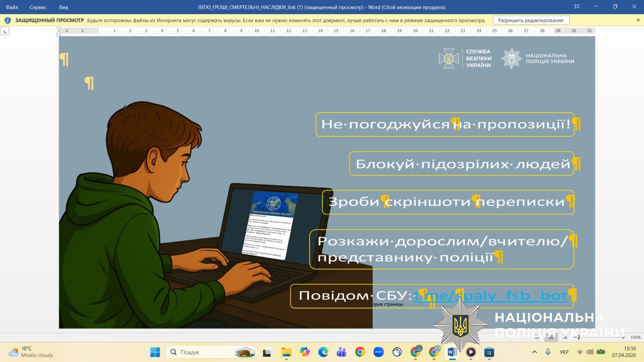The image size is (644, 362).
Task: Open Copilot from the taskbar
Action: click(305, 352)
